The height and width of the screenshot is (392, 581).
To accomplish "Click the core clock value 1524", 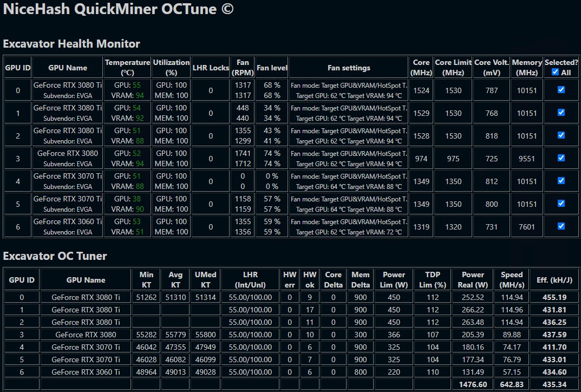I will click(421, 90).
